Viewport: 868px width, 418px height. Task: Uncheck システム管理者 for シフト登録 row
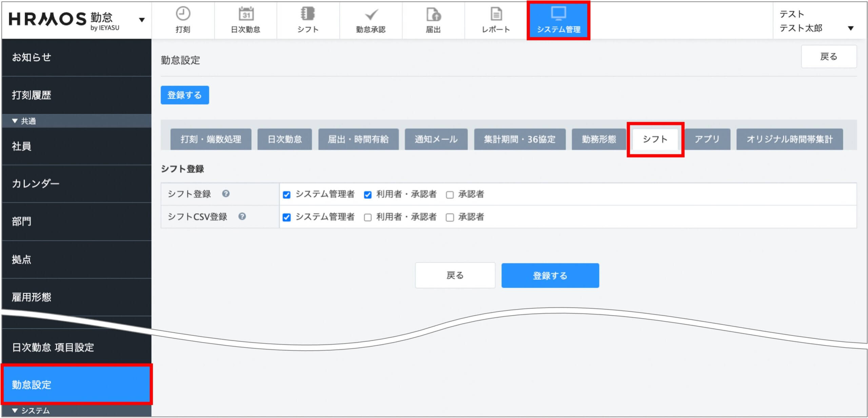tap(287, 195)
